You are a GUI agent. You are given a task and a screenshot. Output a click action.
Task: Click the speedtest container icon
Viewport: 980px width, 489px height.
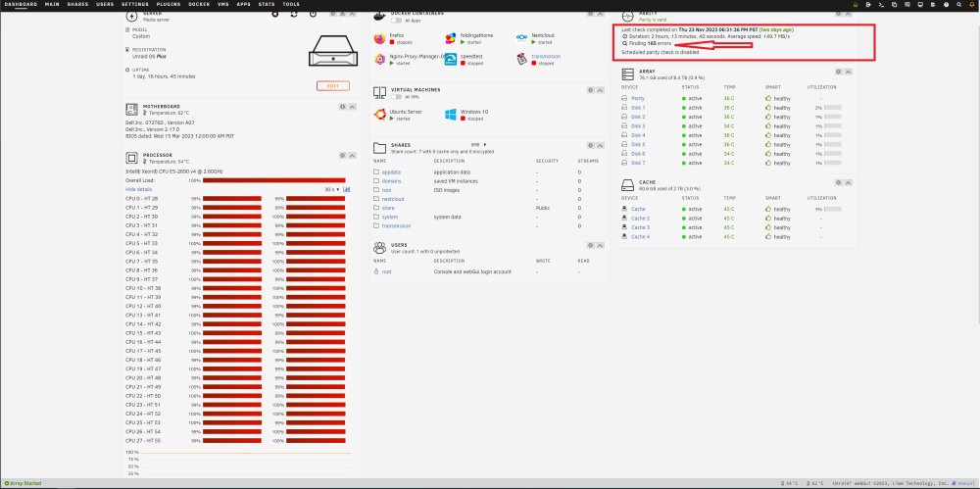tap(451, 60)
